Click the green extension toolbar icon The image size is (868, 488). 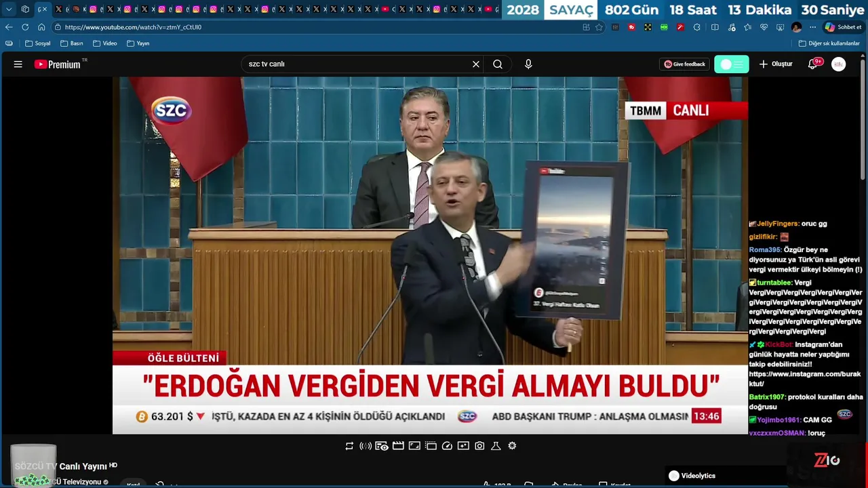tap(664, 27)
